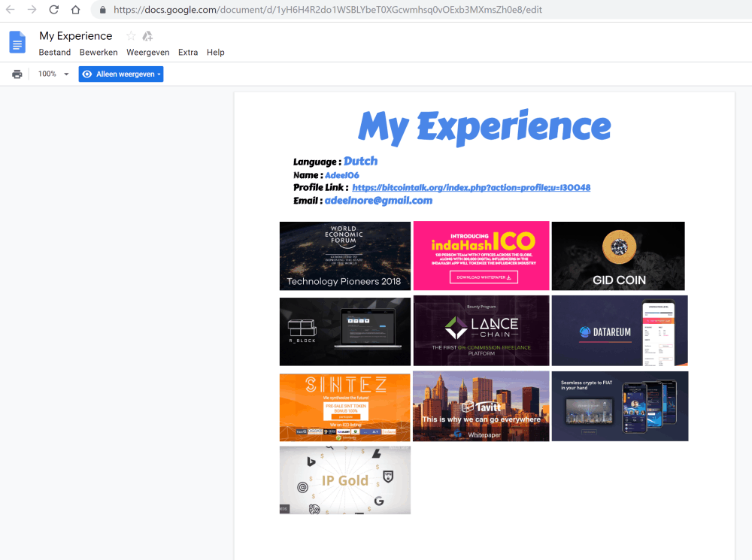Open the Weergeven menu
Screen dimensions: 752x560
[x=147, y=53]
